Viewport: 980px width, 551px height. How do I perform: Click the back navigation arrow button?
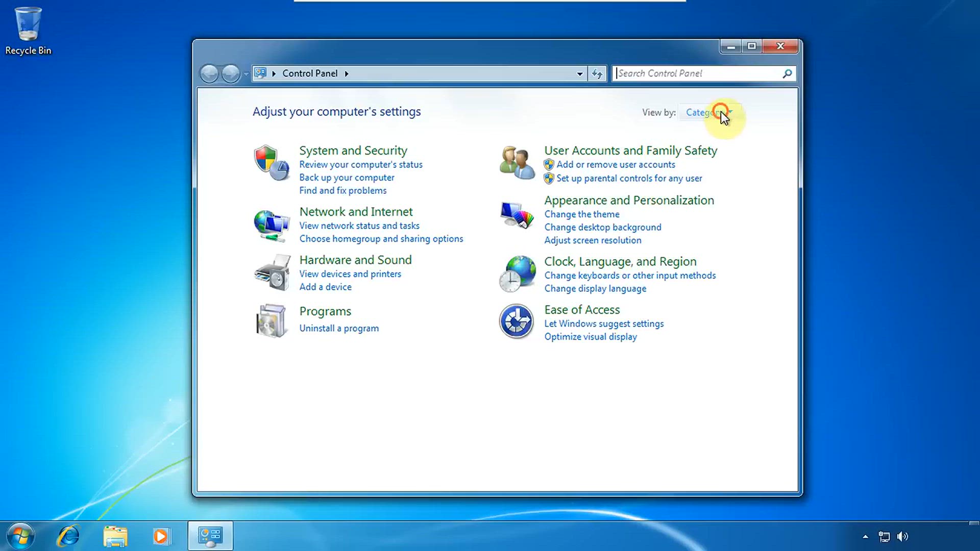tap(209, 73)
